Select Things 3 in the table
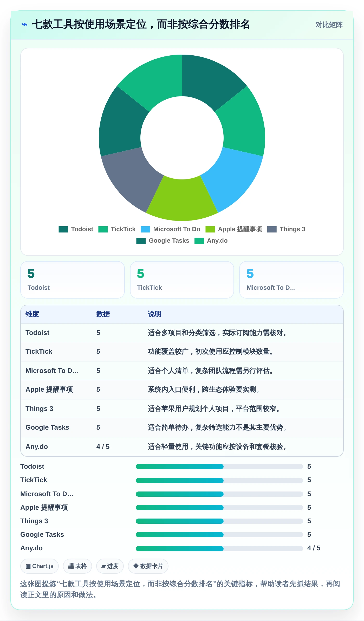The height and width of the screenshot is (621, 364). coord(39,409)
